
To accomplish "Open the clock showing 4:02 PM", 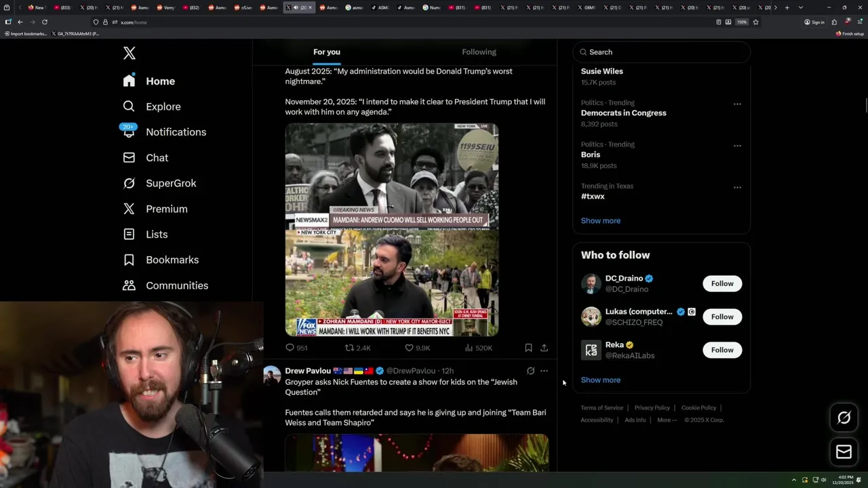I will [x=844, y=480].
